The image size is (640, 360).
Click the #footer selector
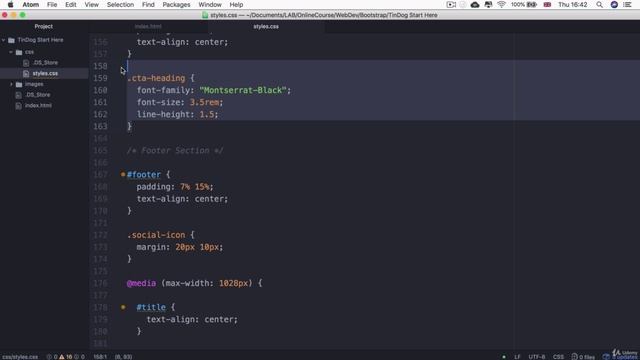coord(144,175)
